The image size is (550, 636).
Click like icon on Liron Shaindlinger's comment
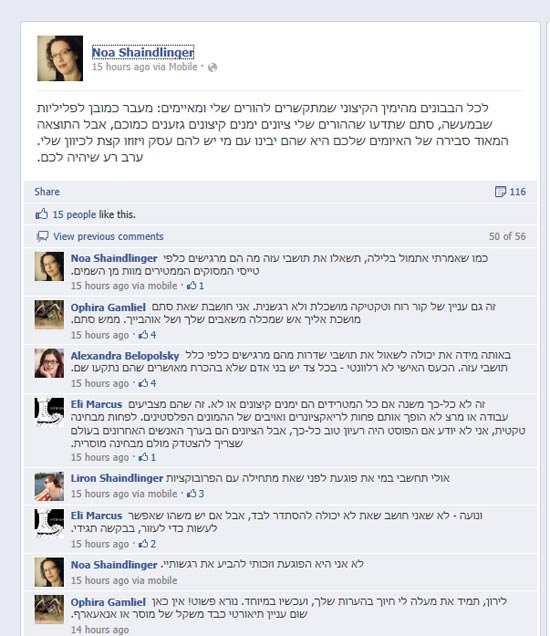click(x=191, y=494)
